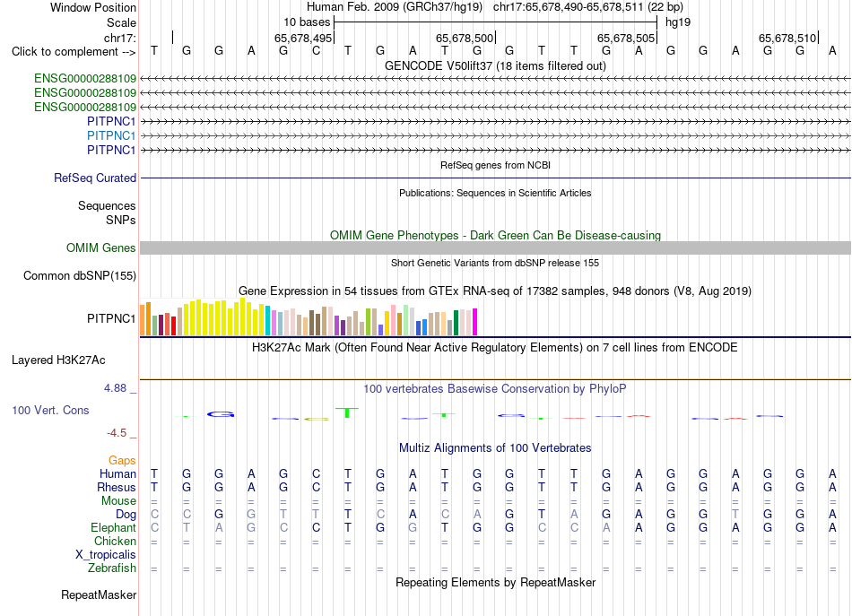Click the Sequences subtrack label
Screen dimensions: 852x616
point(107,205)
